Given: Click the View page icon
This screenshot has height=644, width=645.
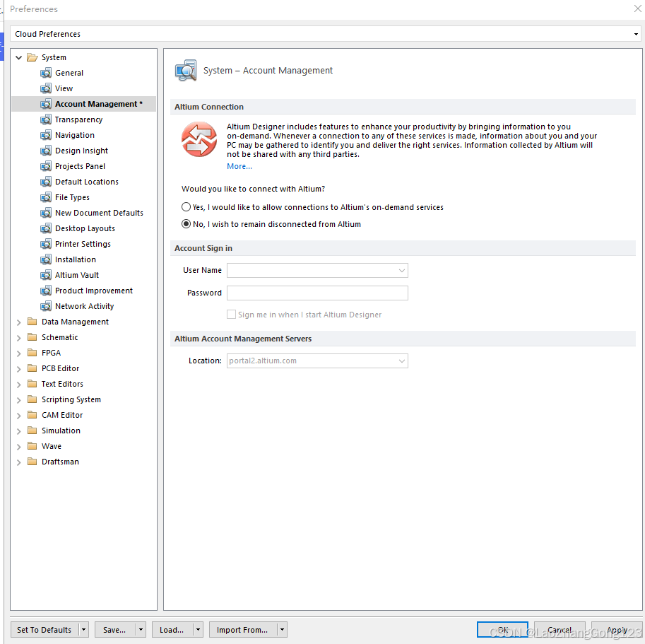Looking at the screenshot, I should (x=46, y=88).
